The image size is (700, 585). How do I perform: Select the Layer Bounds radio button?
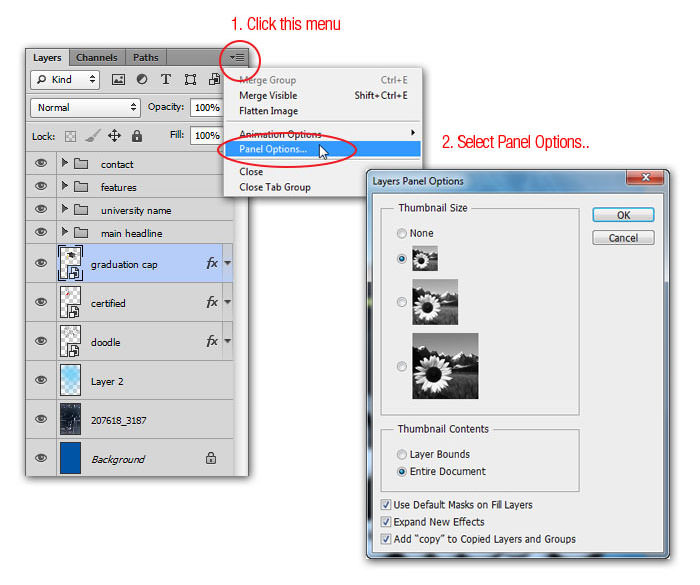tap(402, 455)
